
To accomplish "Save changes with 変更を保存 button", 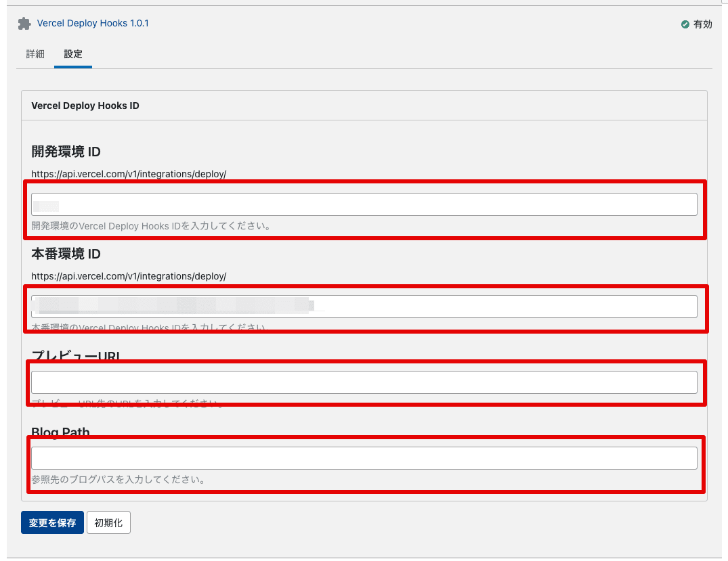I will click(x=52, y=522).
